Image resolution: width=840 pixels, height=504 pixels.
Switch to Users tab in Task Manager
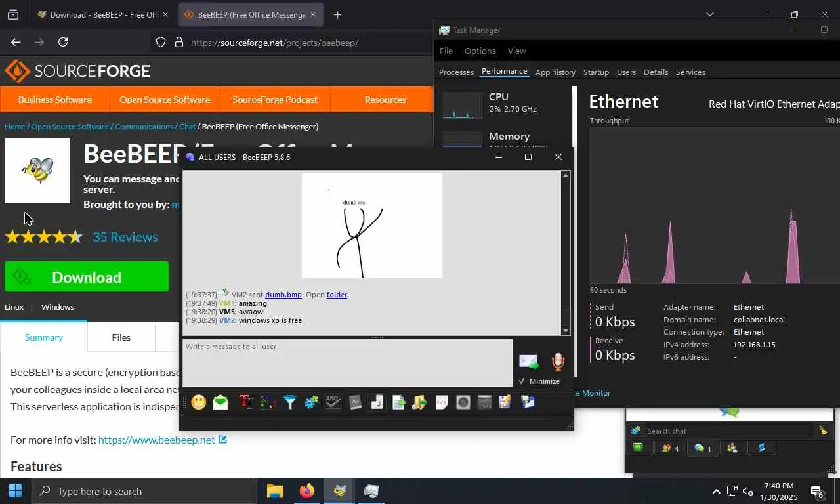tap(626, 72)
